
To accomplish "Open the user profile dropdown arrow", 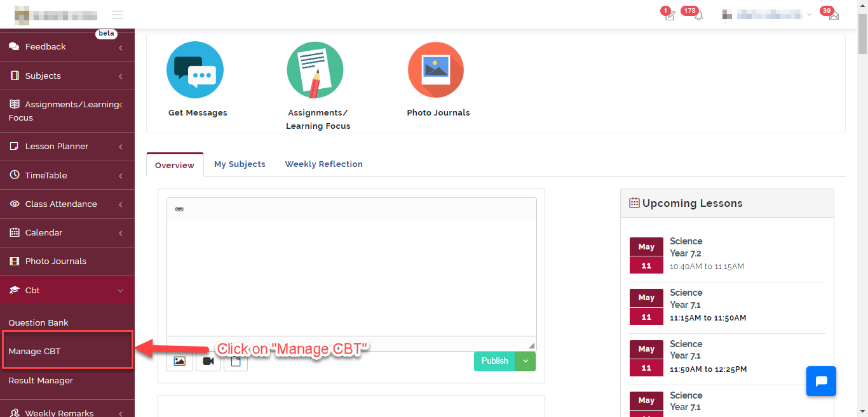I will 809,15.
